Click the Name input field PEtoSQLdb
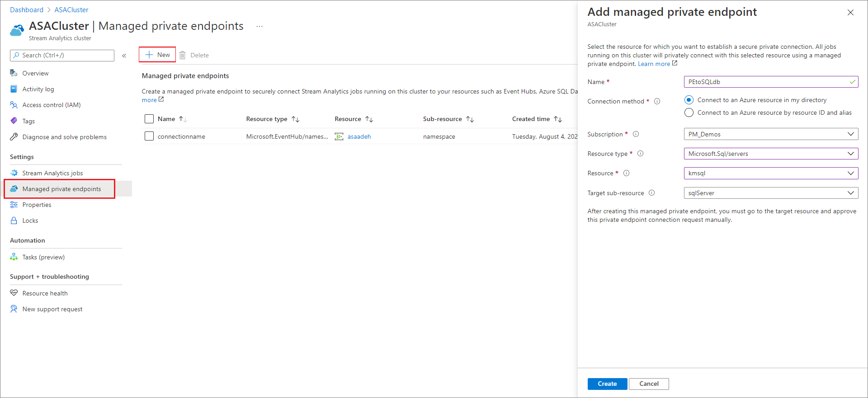 pyautogui.click(x=766, y=82)
